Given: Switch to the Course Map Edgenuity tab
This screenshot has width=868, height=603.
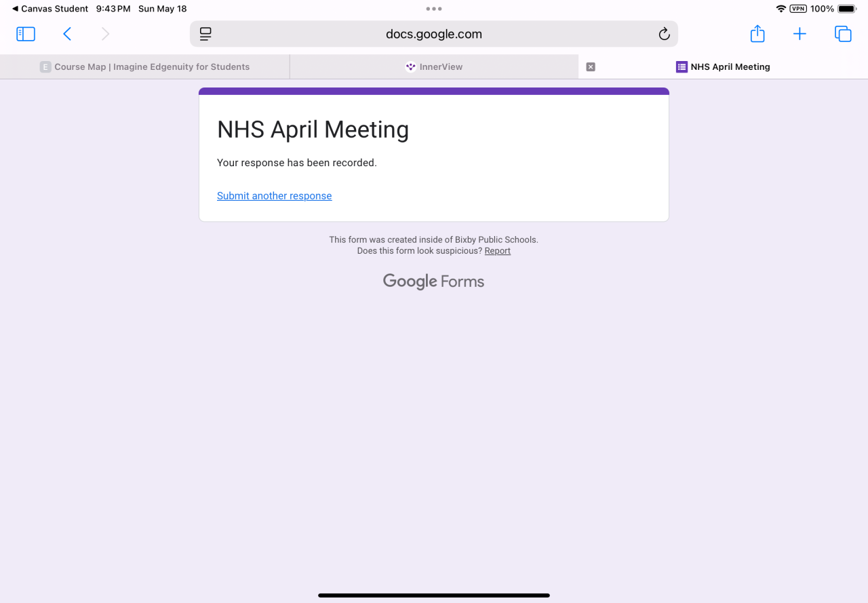Looking at the screenshot, I should coord(144,66).
